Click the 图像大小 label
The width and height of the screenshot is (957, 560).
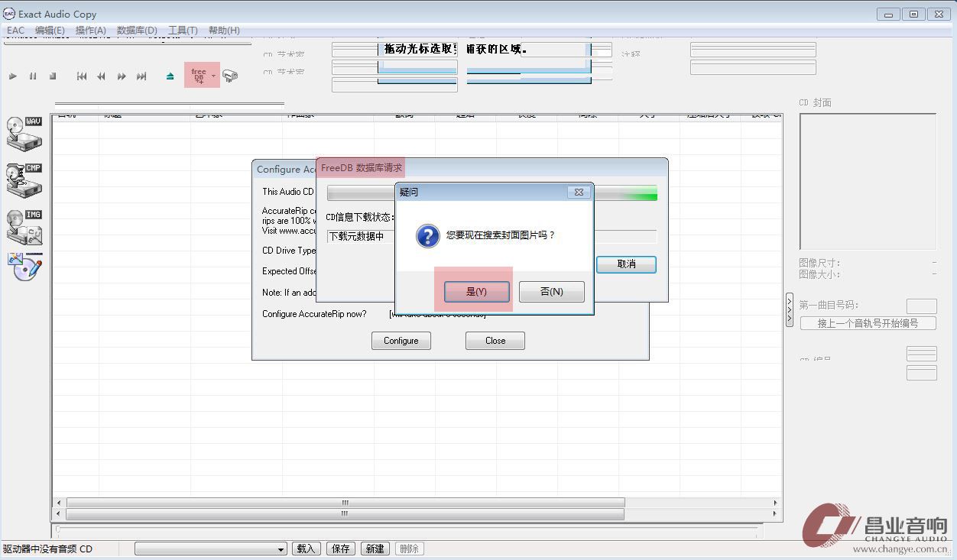[819, 274]
